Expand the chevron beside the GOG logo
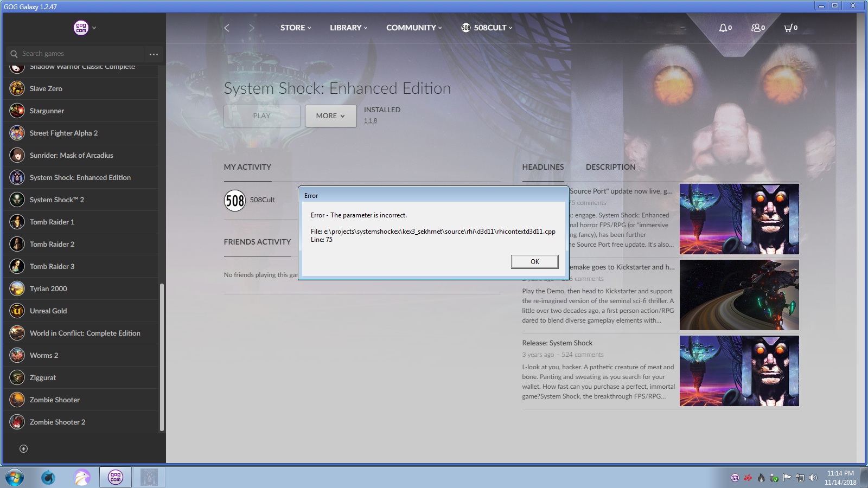The height and width of the screenshot is (488, 868). (94, 28)
